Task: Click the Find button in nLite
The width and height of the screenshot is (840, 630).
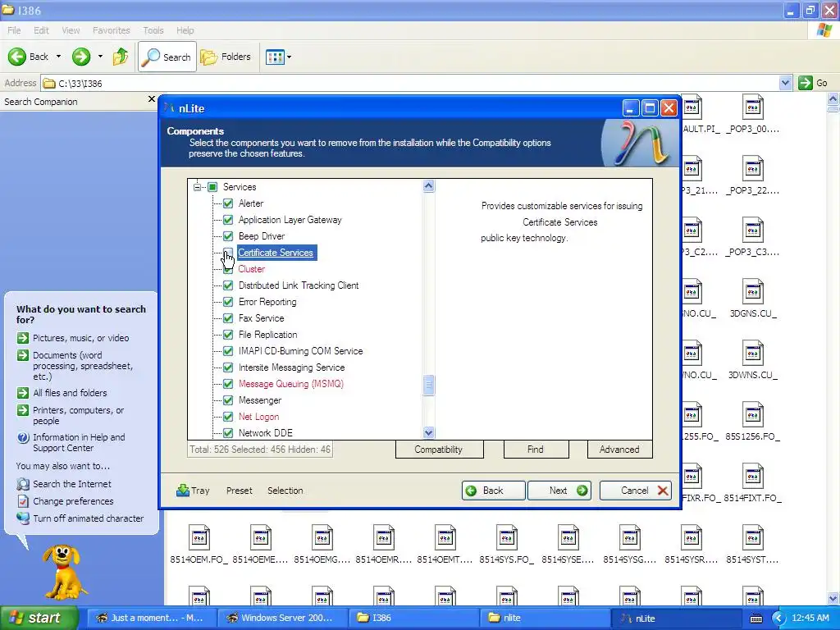Action: coord(536,450)
